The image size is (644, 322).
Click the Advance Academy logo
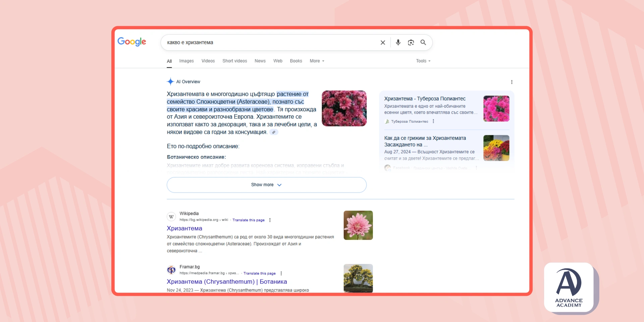(569, 288)
